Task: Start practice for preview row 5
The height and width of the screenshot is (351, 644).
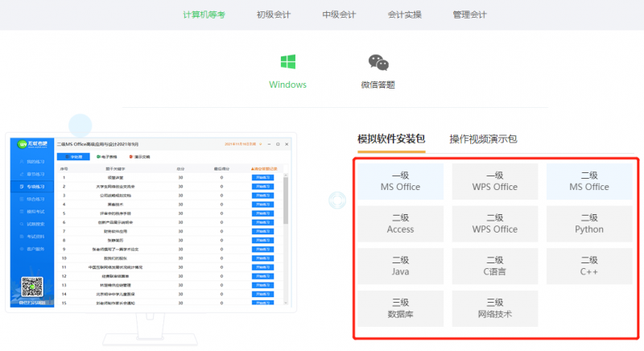Action: [x=263, y=213]
